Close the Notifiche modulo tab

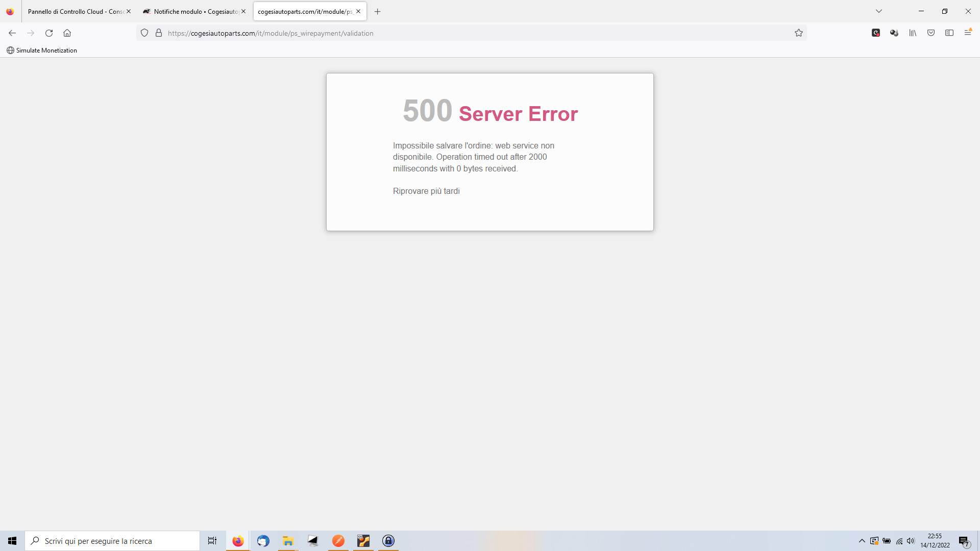click(x=243, y=11)
